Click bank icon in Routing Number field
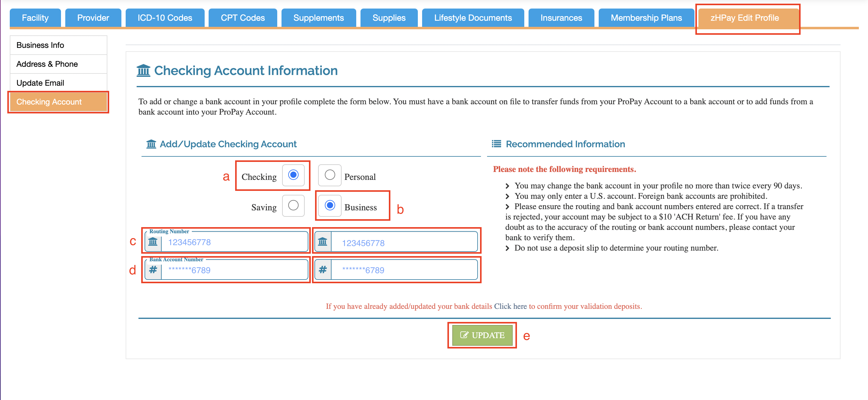 click(x=153, y=242)
